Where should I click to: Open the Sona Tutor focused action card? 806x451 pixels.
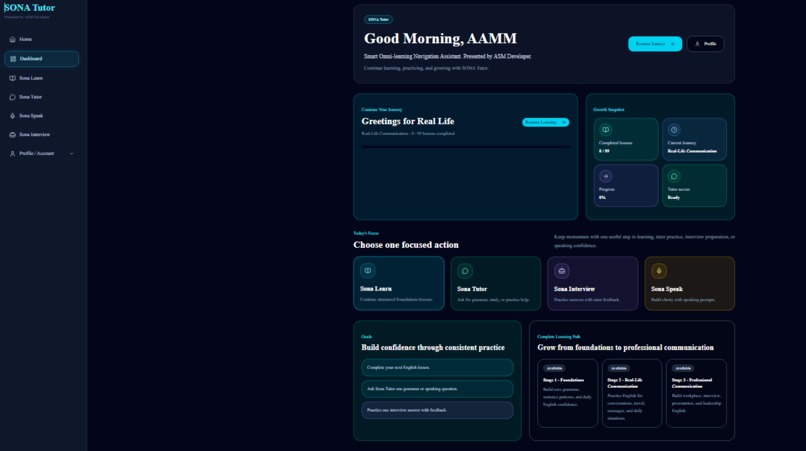click(x=496, y=283)
